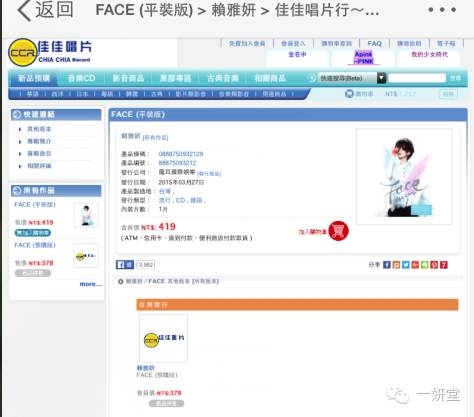Screen dimensions: 474x417
Task: Share via the Pinterest icon
Action: (x=434, y=265)
